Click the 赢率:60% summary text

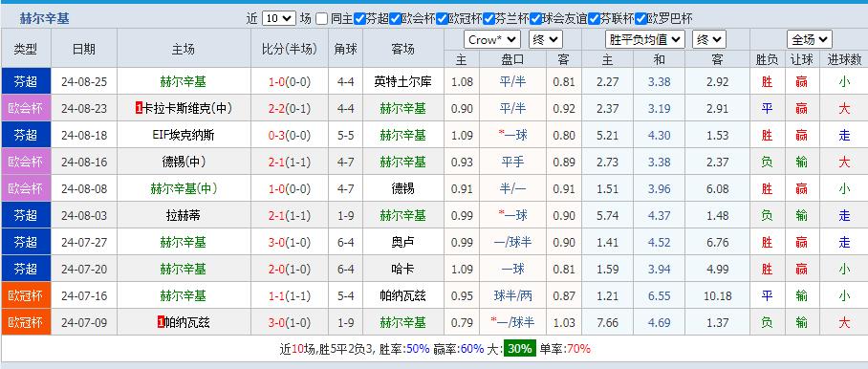click(x=458, y=349)
